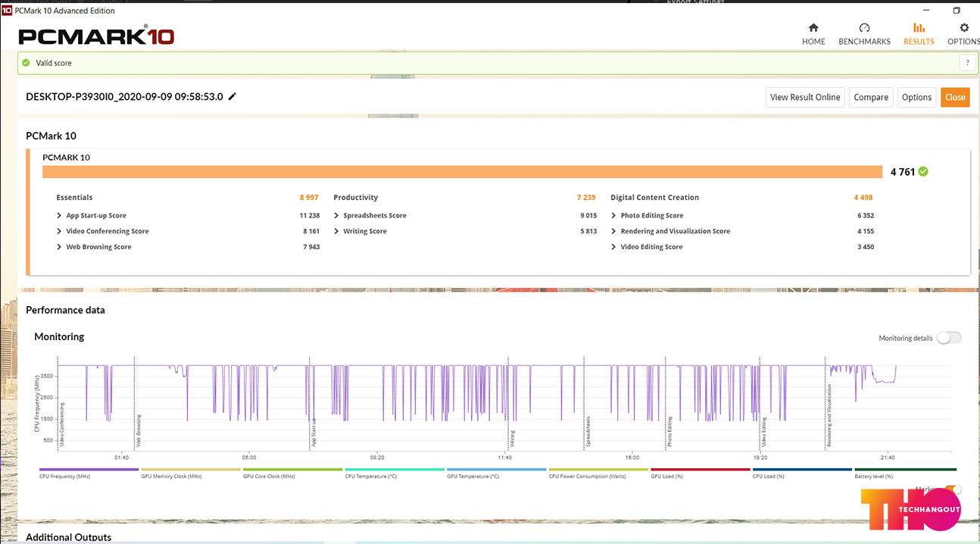Click the result name DESKTOP-P3930I0 text
This screenshot has height=544, width=980.
click(124, 97)
